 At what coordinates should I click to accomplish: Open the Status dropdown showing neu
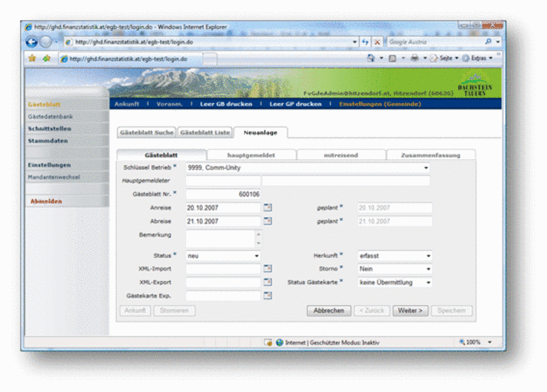coord(256,256)
